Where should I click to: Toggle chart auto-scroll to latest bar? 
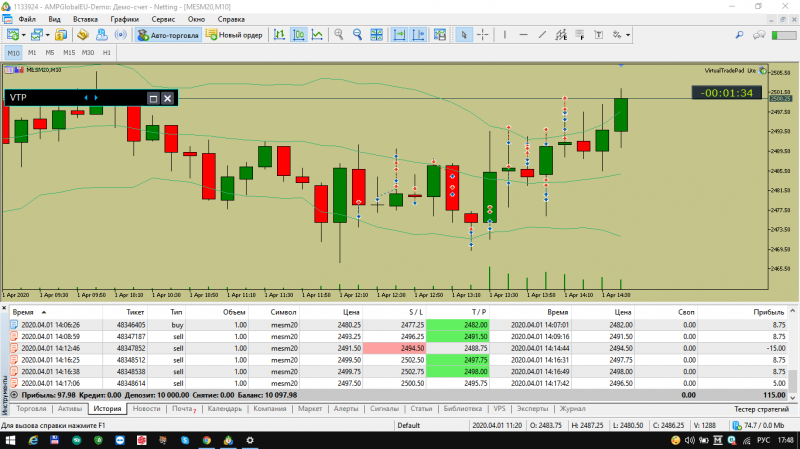tap(399, 35)
